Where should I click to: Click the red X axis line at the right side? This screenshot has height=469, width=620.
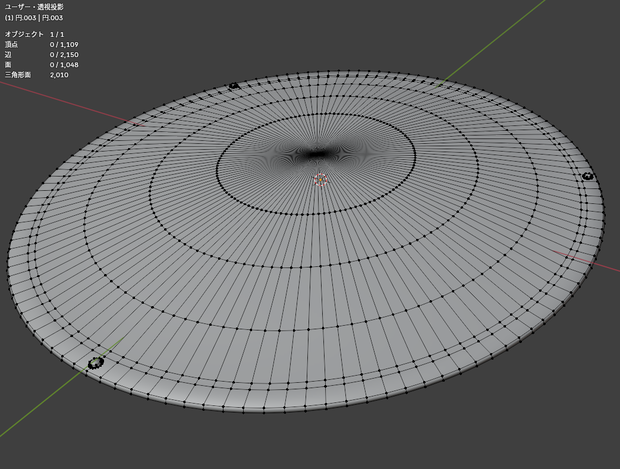pos(585,261)
